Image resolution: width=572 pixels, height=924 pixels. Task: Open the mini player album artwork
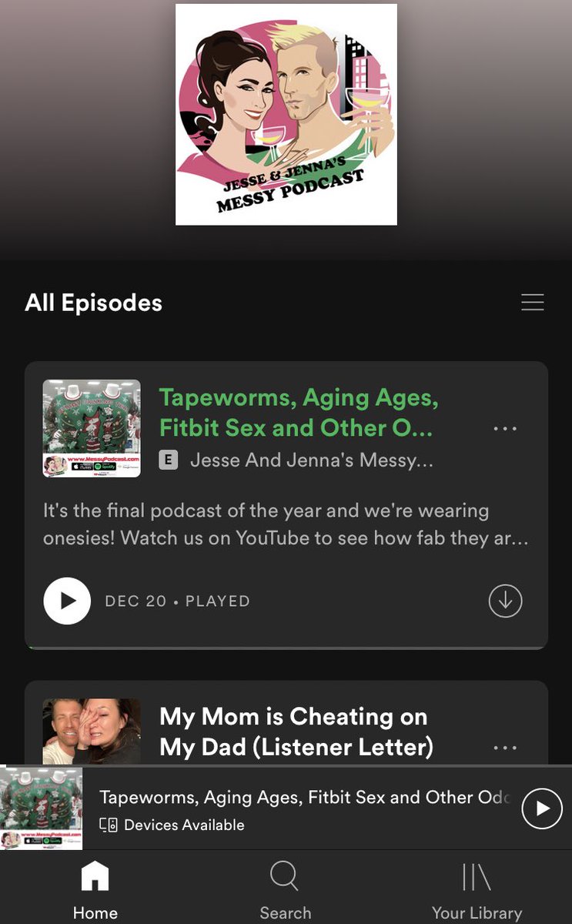pyautogui.click(x=42, y=808)
